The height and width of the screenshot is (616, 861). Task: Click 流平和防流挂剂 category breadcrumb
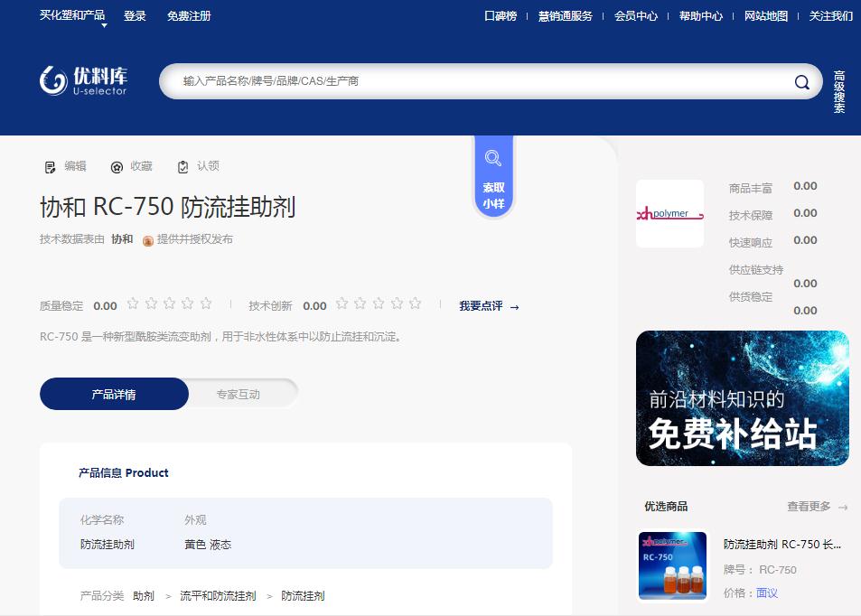coord(218,596)
